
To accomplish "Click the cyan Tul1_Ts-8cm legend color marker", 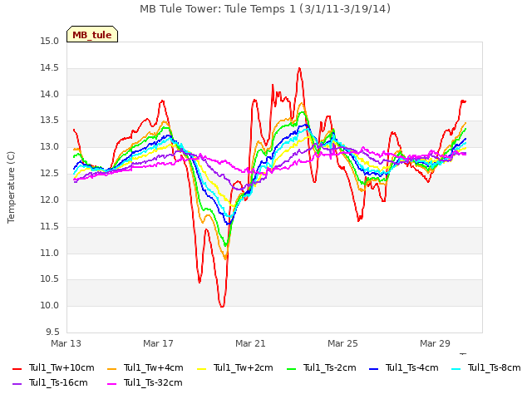I will pyautogui.click(x=456, y=368).
